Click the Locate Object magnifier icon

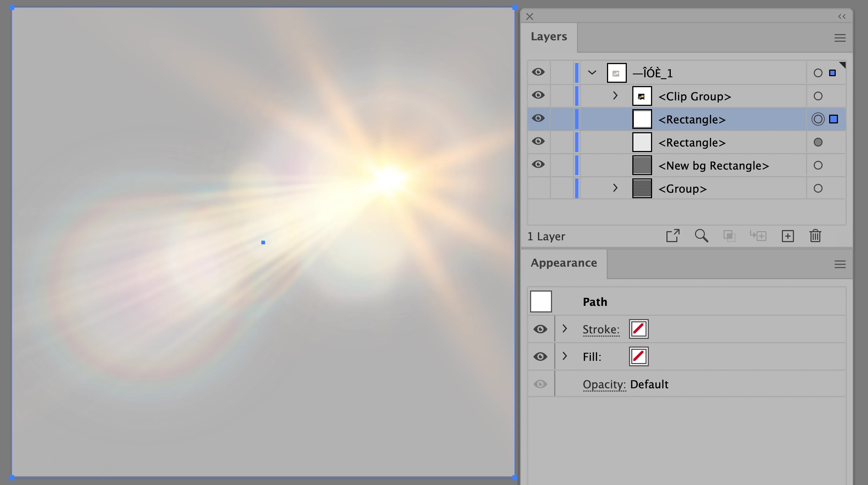point(701,236)
